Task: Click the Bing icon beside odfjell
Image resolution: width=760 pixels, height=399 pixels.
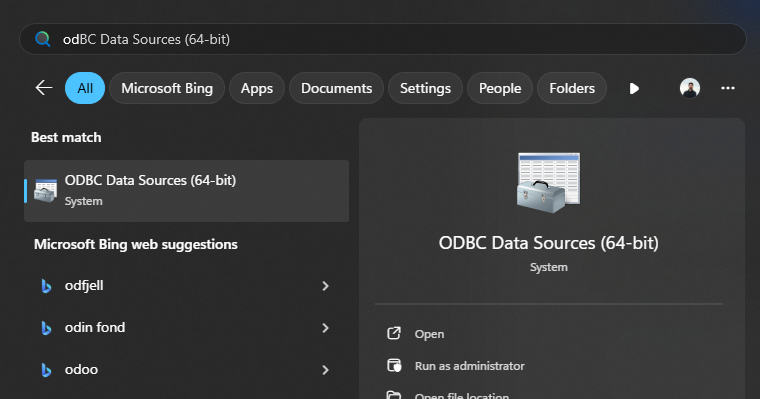Action: coord(46,286)
